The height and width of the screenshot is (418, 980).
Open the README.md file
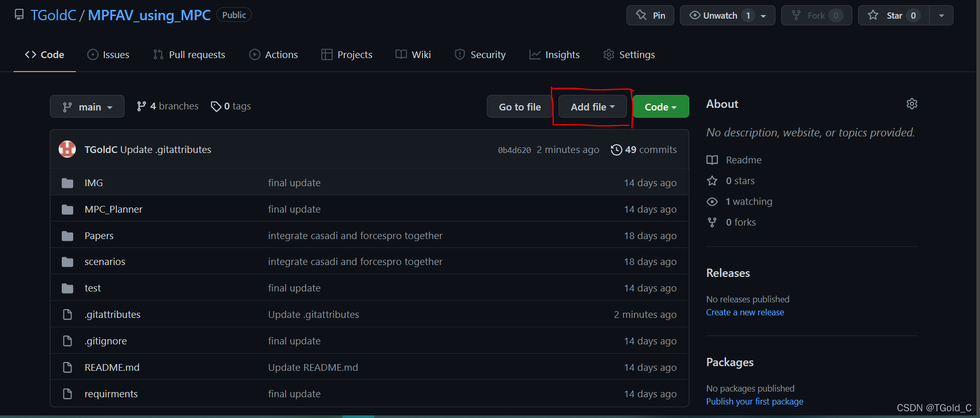[112, 367]
